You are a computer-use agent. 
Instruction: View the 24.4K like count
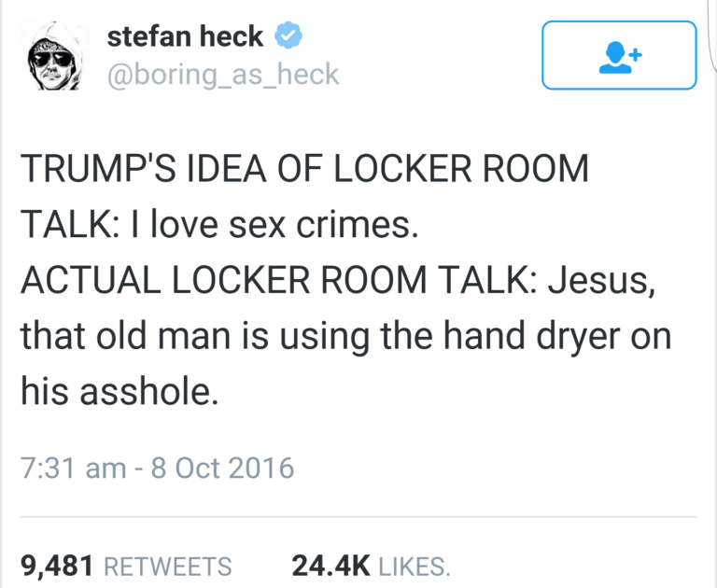(x=330, y=566)
